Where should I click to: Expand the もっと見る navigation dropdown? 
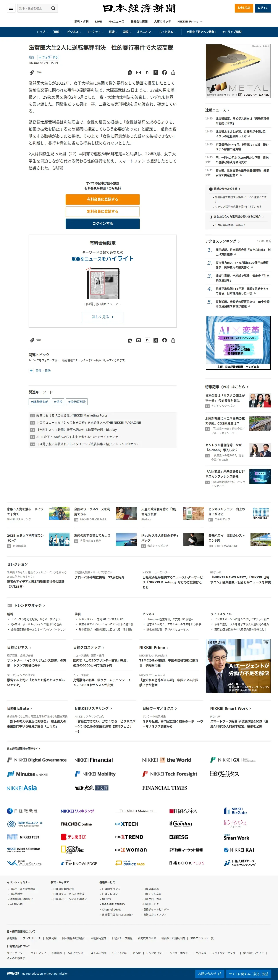[167, 32]
